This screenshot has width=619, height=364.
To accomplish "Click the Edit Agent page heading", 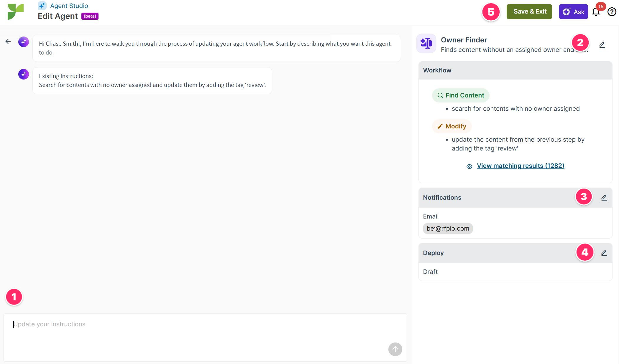I will tap(58, 16).
